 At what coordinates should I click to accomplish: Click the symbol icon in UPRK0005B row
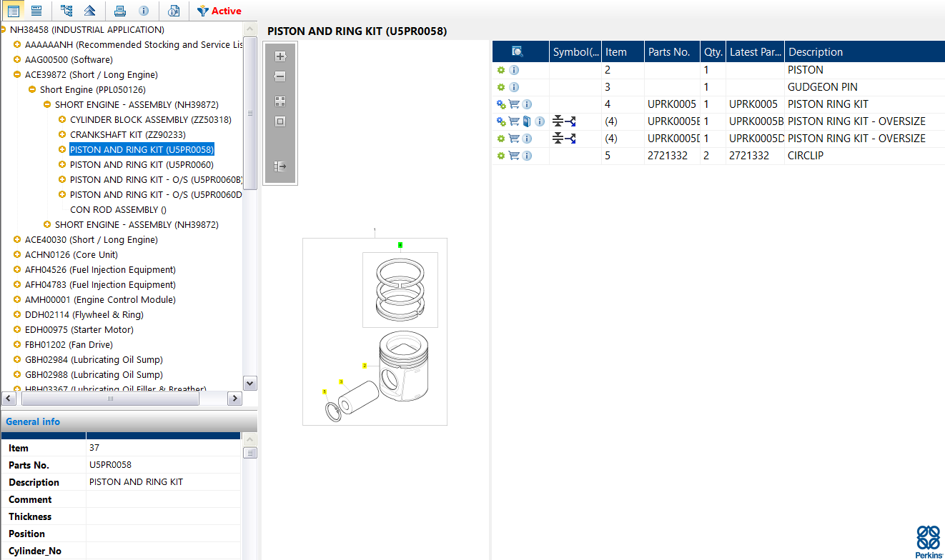pyautogui.click(x=565, y=121)
